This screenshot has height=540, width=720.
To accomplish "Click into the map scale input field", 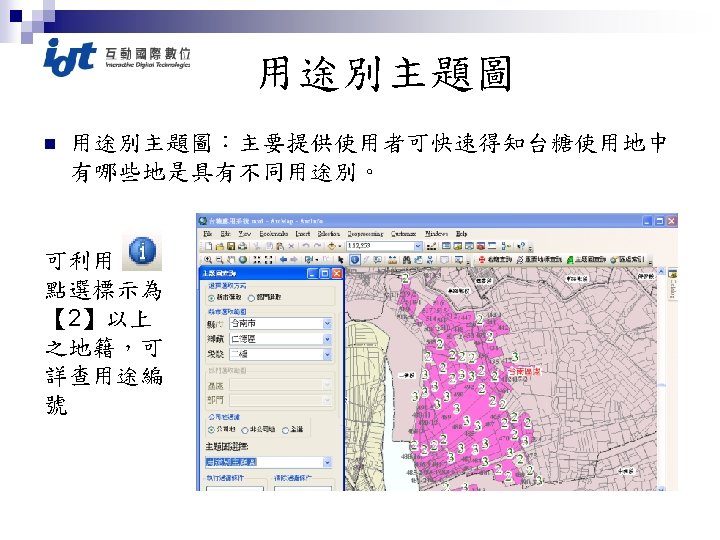I will tap(380, 246).
